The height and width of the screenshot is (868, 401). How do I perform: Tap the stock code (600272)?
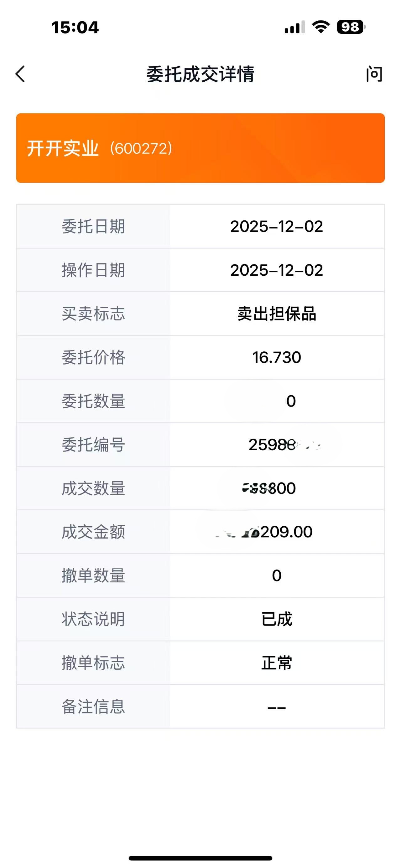coord(141,149)
